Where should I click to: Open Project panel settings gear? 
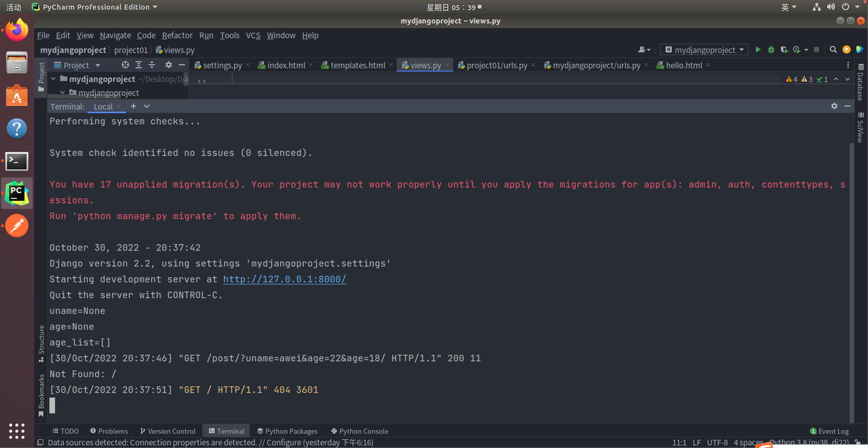click(169, 65)
